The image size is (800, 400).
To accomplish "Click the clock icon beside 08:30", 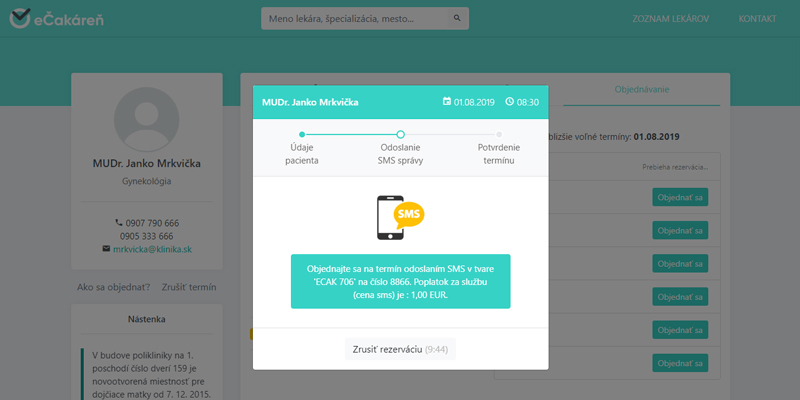I will tap(509, 102).
